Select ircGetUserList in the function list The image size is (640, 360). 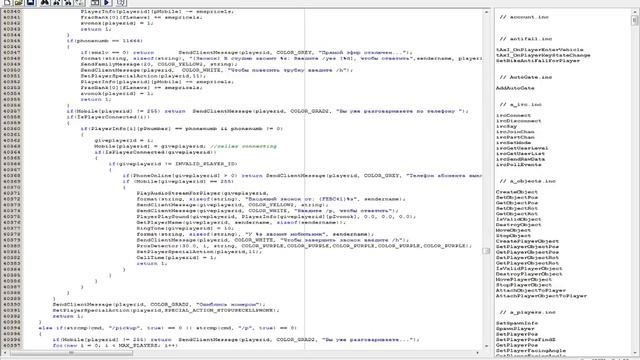[520, 153]
